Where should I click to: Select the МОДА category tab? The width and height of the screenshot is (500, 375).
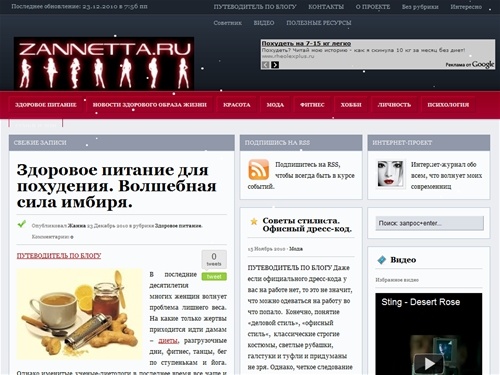click(x=275, y=105)
